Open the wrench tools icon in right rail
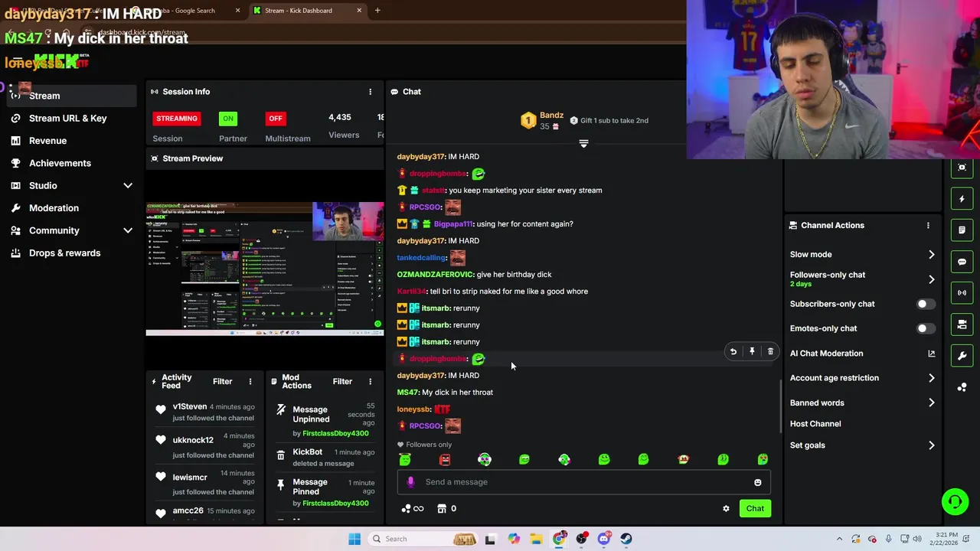 (x=962, y=356)
